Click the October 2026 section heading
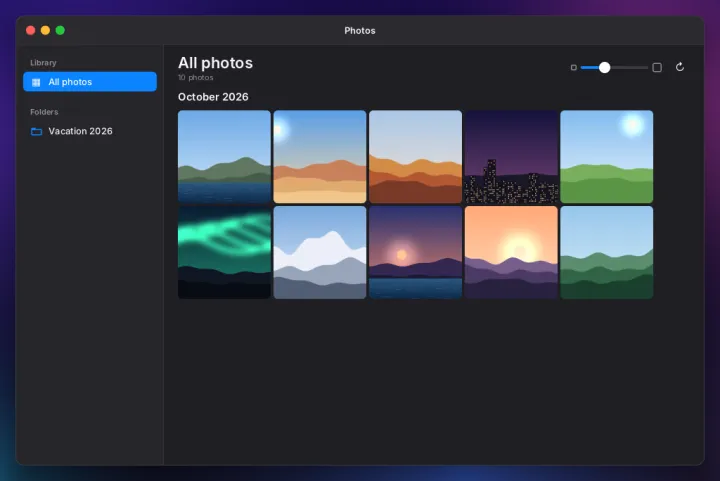The image size is (720, 481). click(x=213, y=97)
